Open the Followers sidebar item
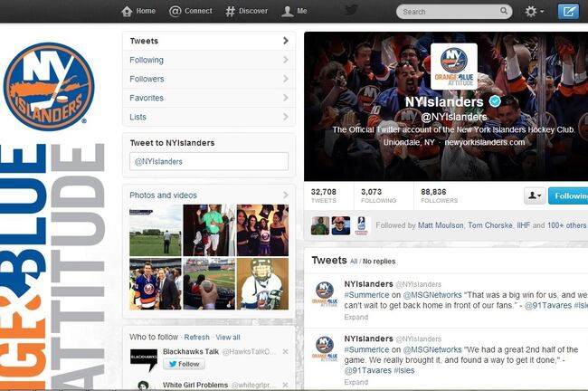Image resolution: width=588 pixels, height=391 pixels. tap(209, 79)
